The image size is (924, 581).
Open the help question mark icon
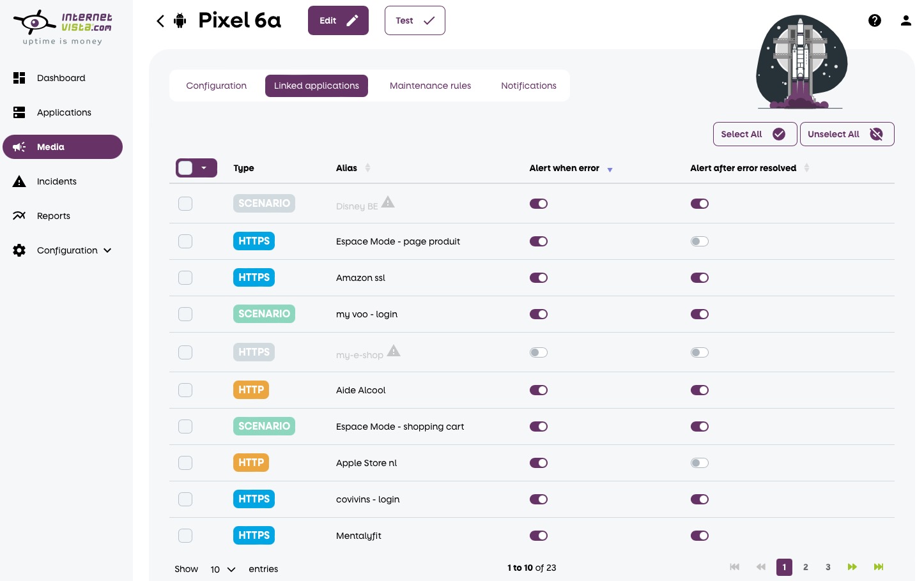pos(875,20)
